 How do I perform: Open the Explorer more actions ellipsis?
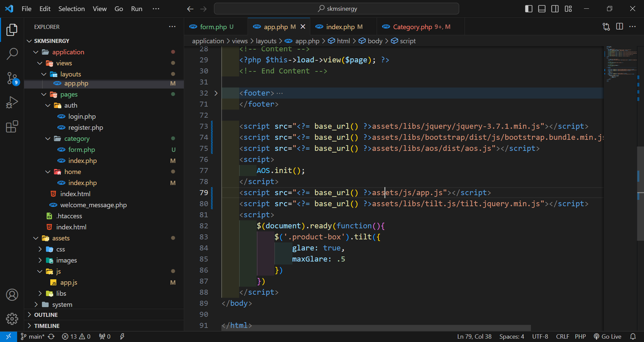(x=173, y=27)
